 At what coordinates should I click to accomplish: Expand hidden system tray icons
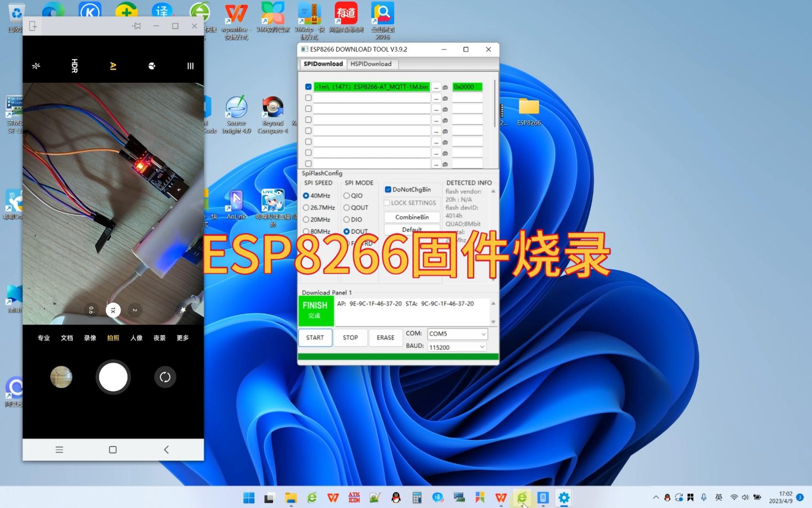tap(656, 497)
